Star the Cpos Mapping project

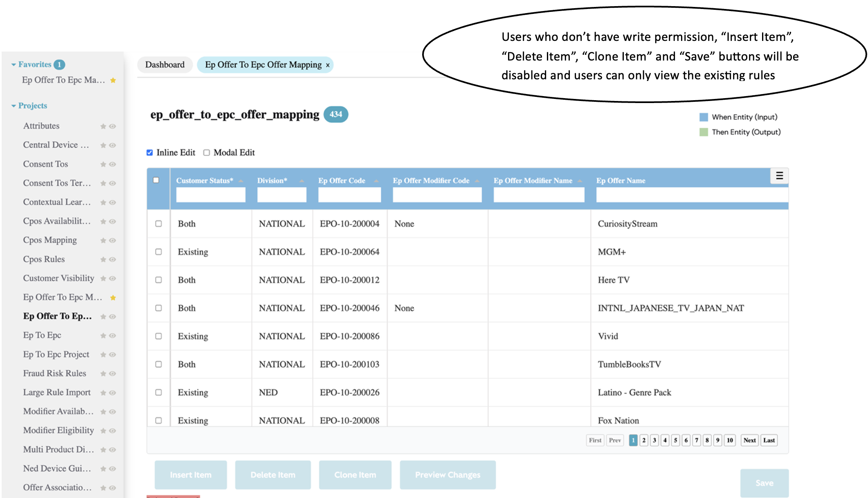(x=103, y=240)
